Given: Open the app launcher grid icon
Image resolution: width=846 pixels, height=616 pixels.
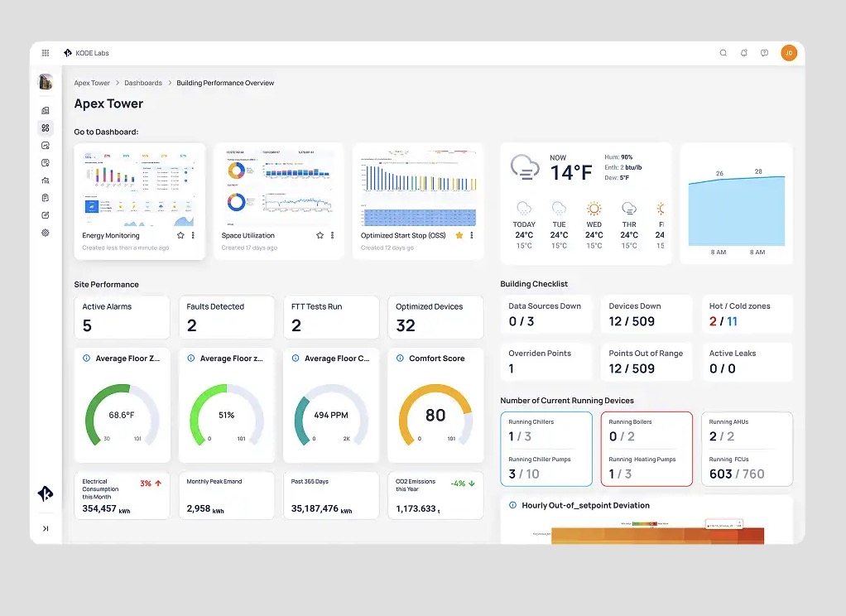Looking at the screenshot, I should (46, 53).
